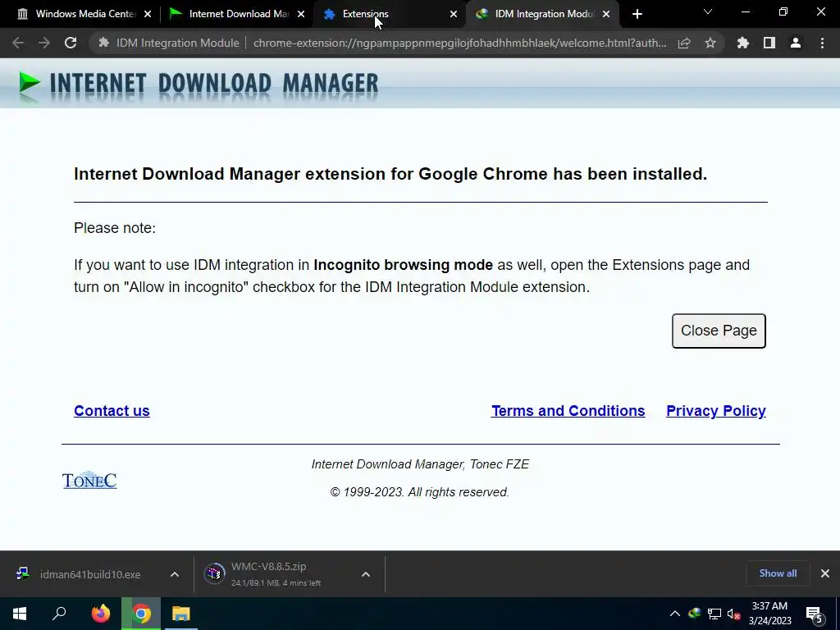Open the muted volume tray icon
840x630 pixels.
click(734, 614)
